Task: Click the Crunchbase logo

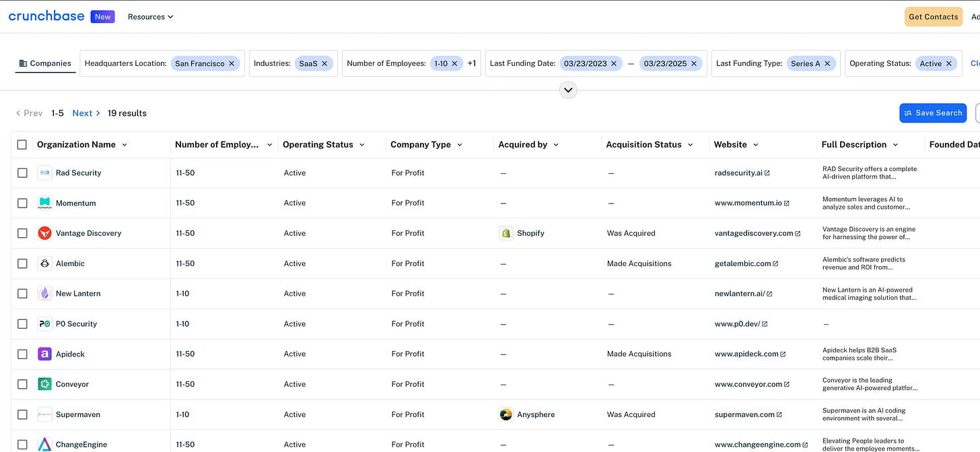Action: coord(46,16)
